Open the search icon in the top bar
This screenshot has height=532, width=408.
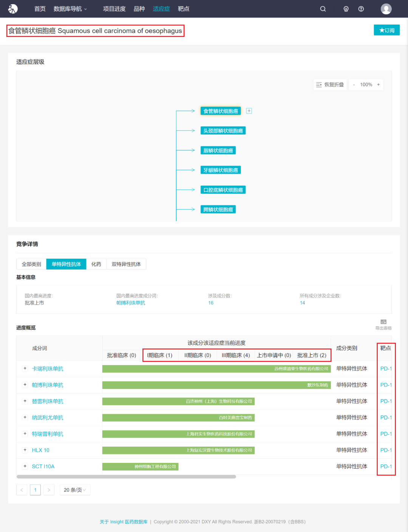pyautogui.click(x=323, y=9)
